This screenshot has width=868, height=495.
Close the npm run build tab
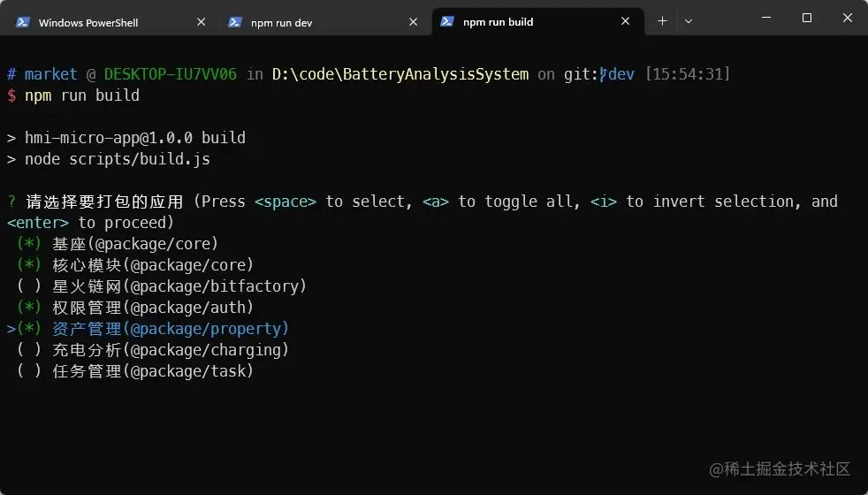626,21
